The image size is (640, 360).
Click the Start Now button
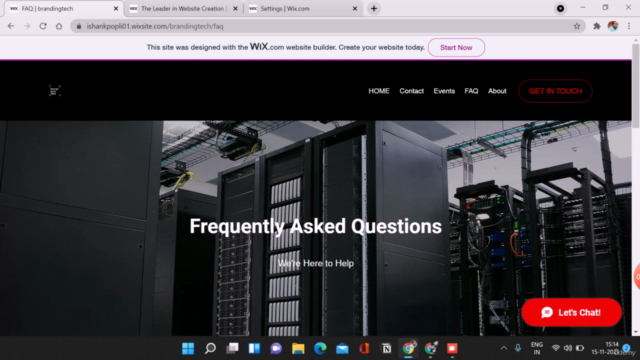click(x=456, y=47)
